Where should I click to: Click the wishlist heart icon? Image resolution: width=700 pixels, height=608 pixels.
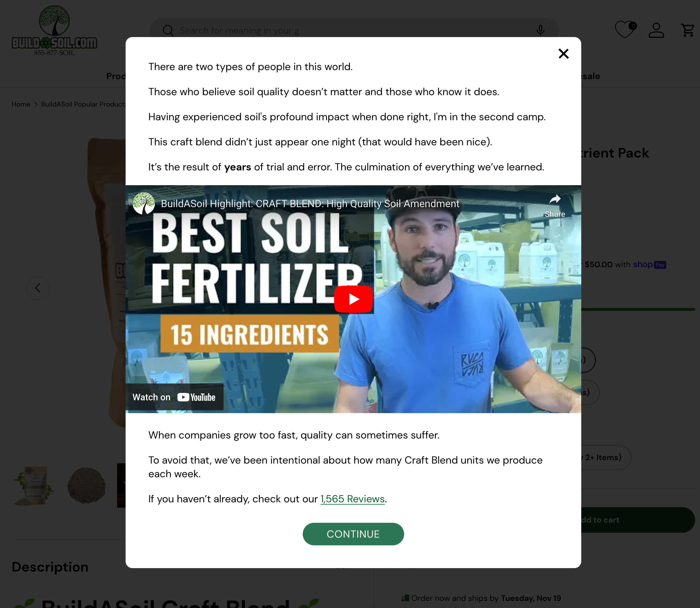click(x=625, y=30)
